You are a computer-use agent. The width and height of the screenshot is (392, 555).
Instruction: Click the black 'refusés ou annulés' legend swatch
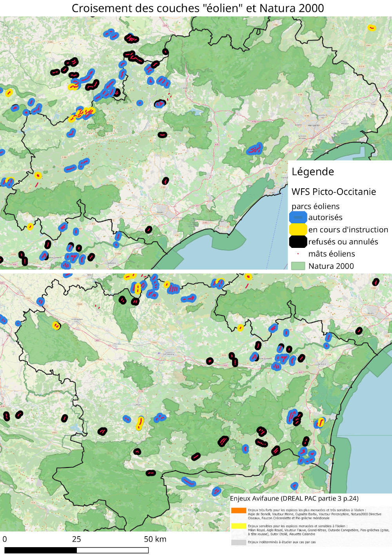coord(298,242)
